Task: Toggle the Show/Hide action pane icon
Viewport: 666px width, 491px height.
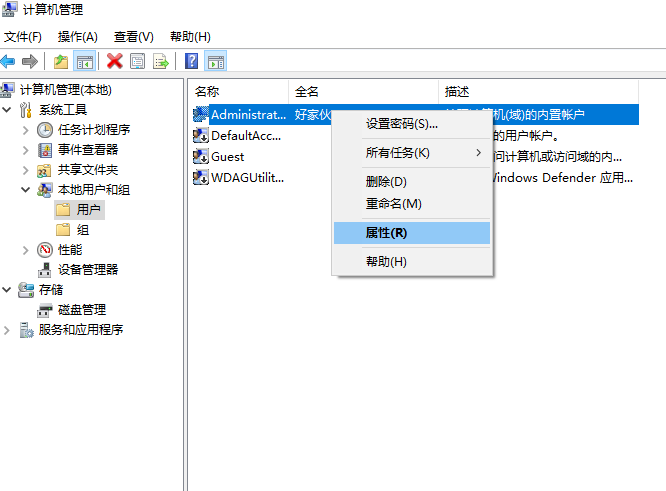Action: (x=215, y=61)
